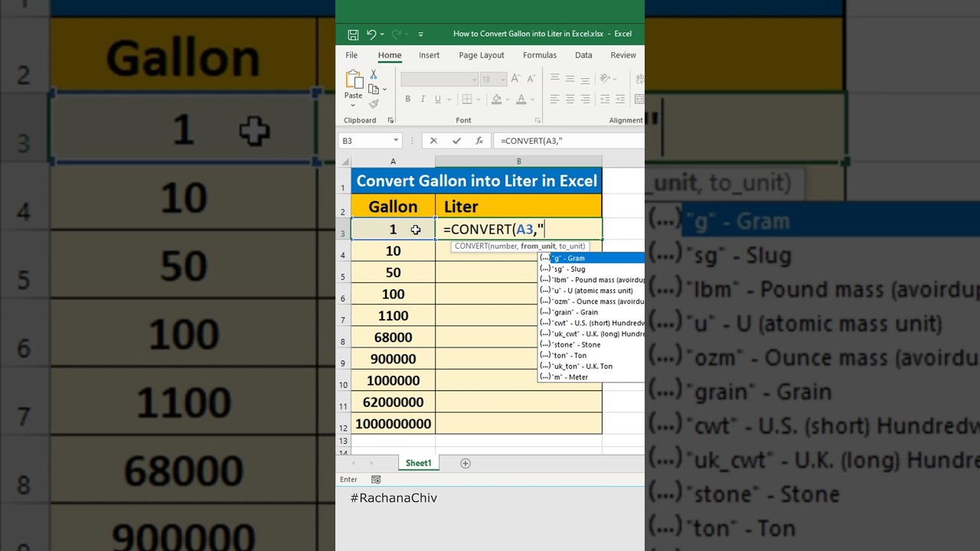Viewport: 980px width, 551px height.
Task: Expand the Name Box dropdown arrow
Action: click(x=396, y=141)
